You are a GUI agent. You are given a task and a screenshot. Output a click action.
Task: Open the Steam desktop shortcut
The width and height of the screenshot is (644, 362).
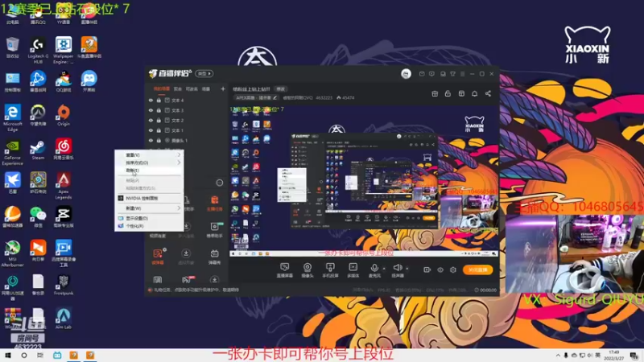38,150
